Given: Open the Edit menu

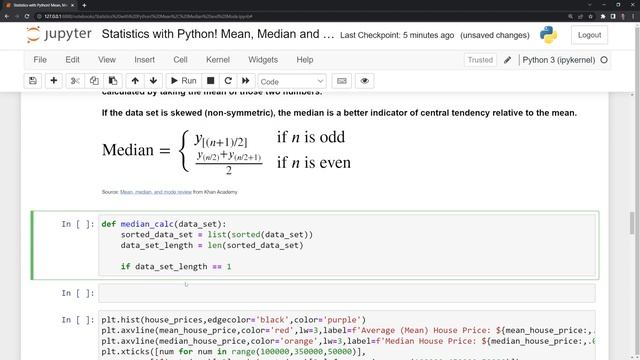Looking at the screenshot, I should coord(72,60).
